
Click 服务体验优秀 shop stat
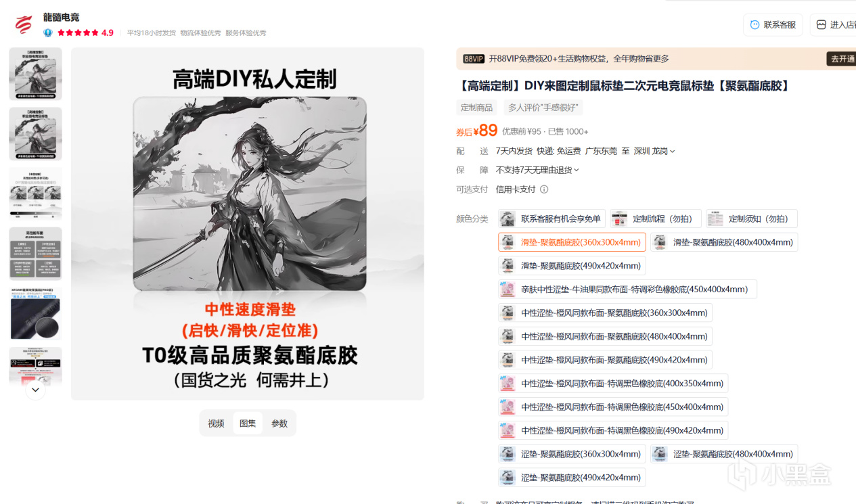pyautogui.click(x=246, y=32)
